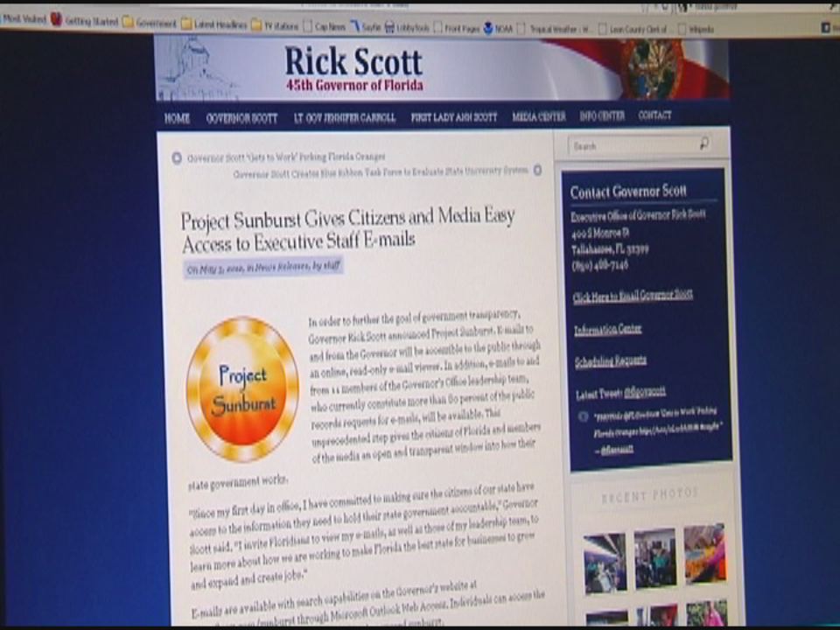Screen dimensions: 840x630
Task: Open the Project Sunburst article headline
Action: tap(347, 230)
